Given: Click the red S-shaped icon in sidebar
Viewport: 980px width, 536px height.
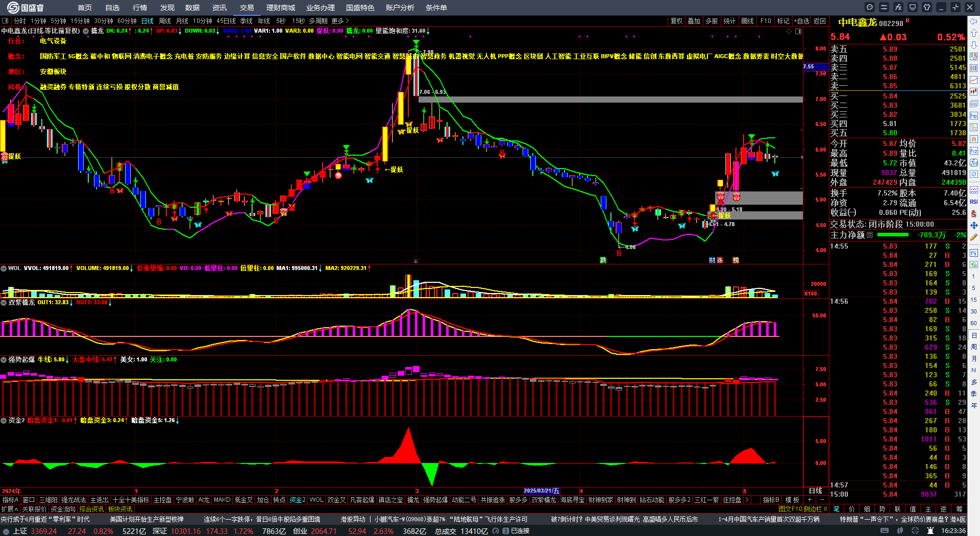Looking at the screenshot, I should tap(974, 213).
